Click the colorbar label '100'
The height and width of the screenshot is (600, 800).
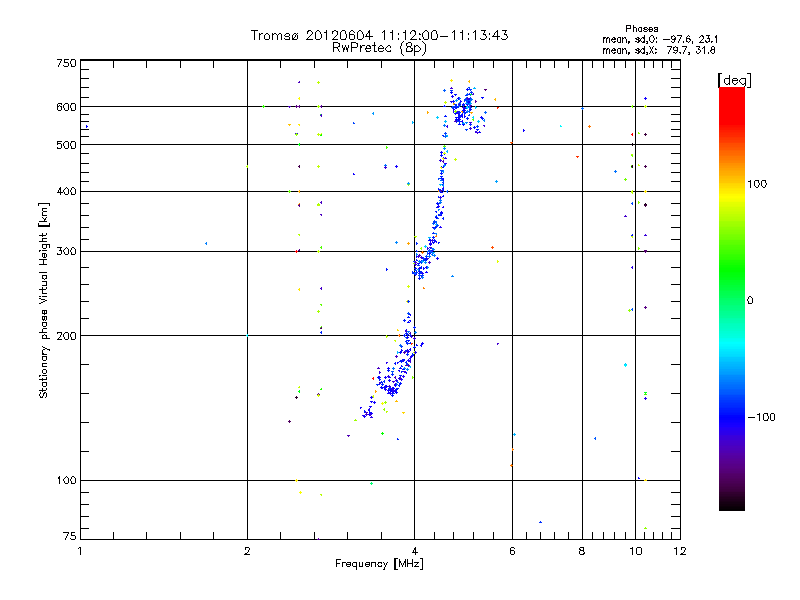(757, 184)
